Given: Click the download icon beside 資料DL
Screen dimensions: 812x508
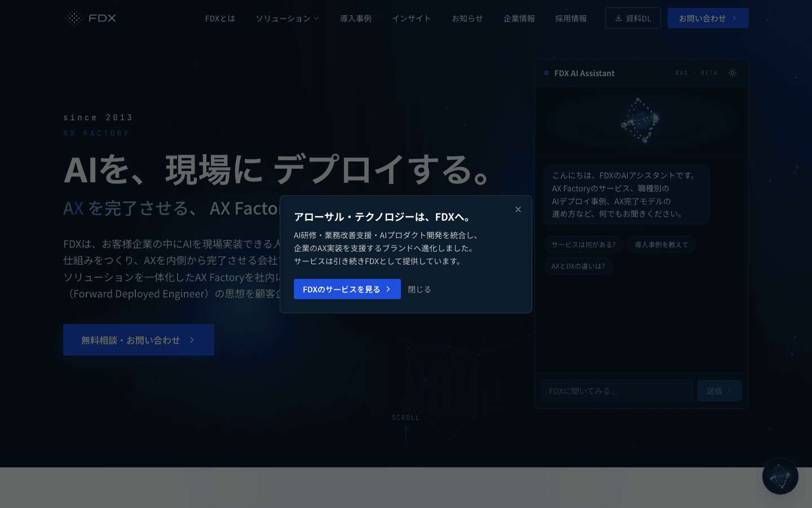Looking at the screenshot, I should [619, 18].
